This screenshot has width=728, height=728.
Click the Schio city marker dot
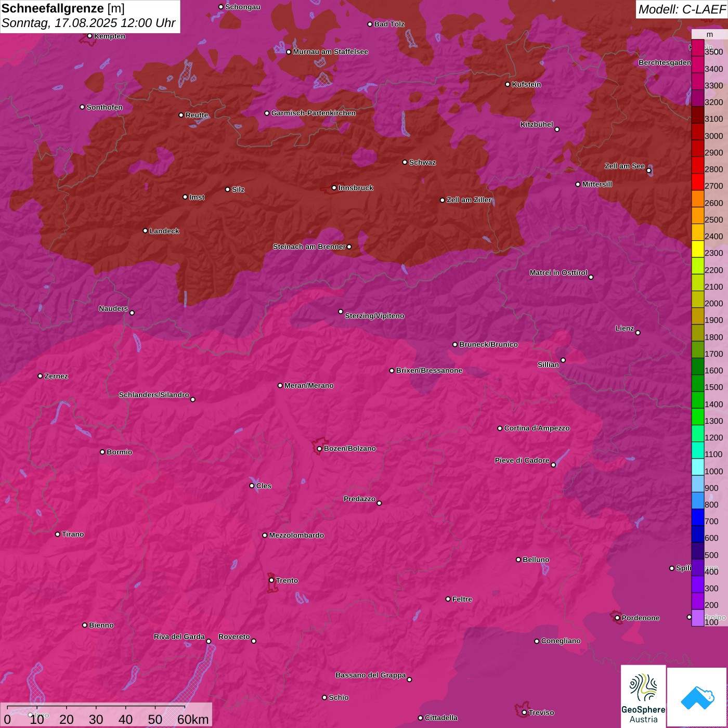tap(324, 697)
